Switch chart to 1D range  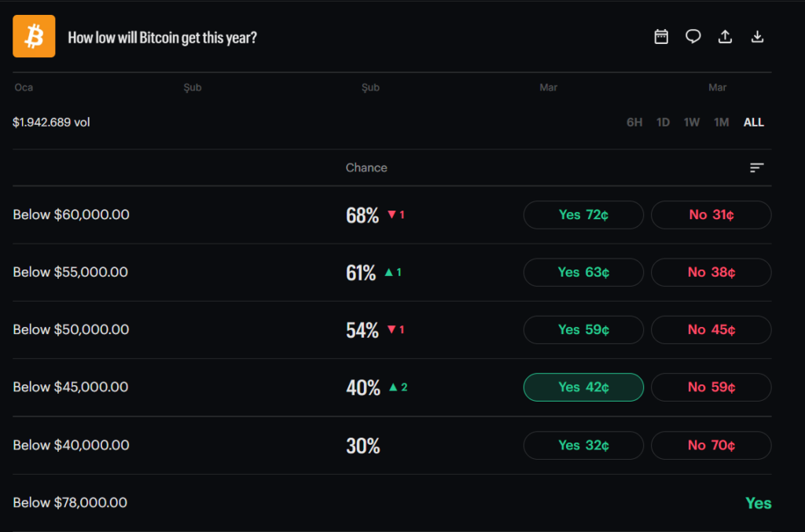click(663, 123)
